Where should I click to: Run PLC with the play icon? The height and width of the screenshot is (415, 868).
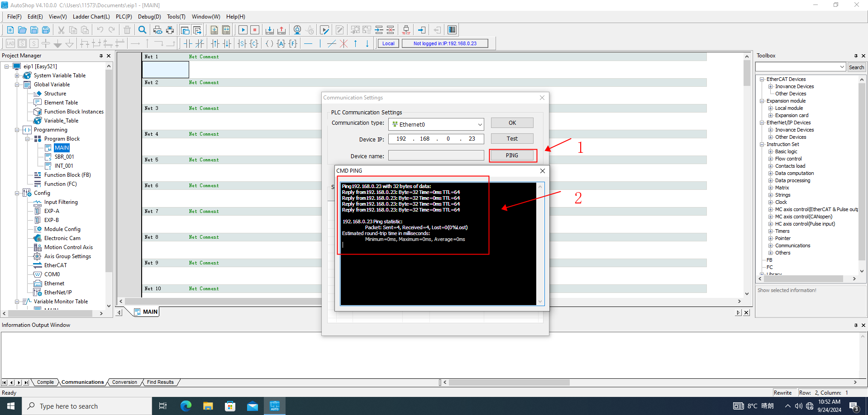pos(243,30)
